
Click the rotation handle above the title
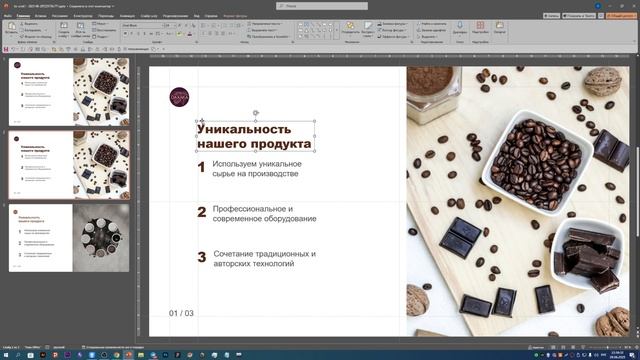pyautogui.click(x=256, y=113)
